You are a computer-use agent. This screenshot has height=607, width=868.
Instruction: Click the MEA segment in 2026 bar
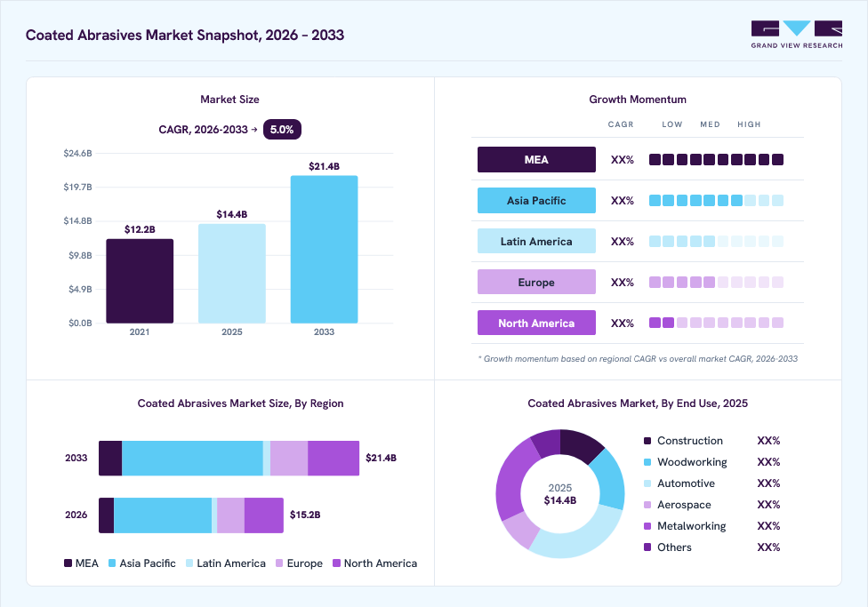pos(107,515)
